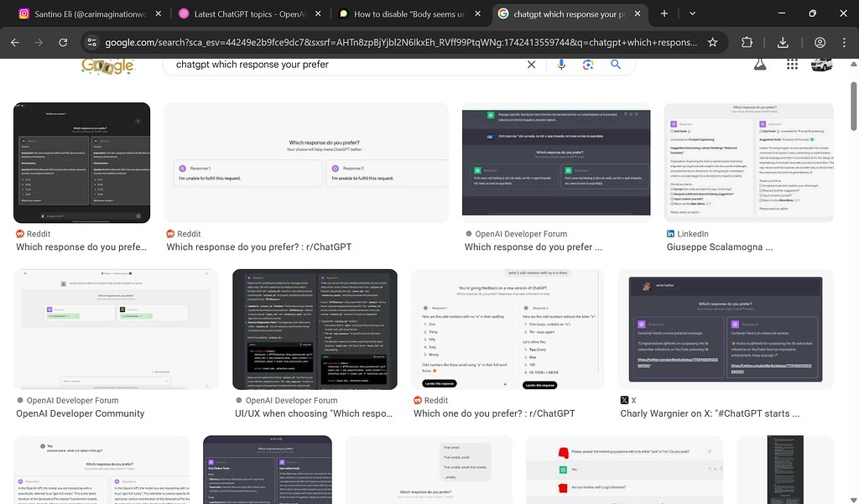
Task: Open a new tab with the plus button
Action: click(664, 13)
